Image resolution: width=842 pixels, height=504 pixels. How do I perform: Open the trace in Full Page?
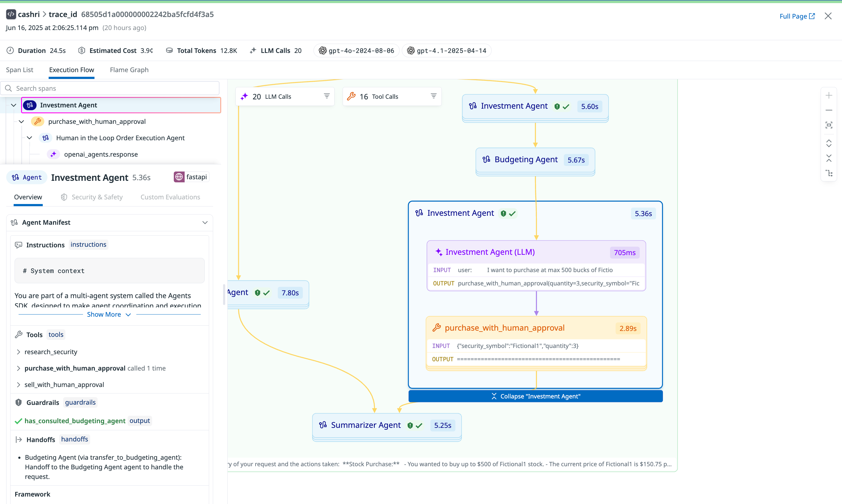(x=797, y=16)
